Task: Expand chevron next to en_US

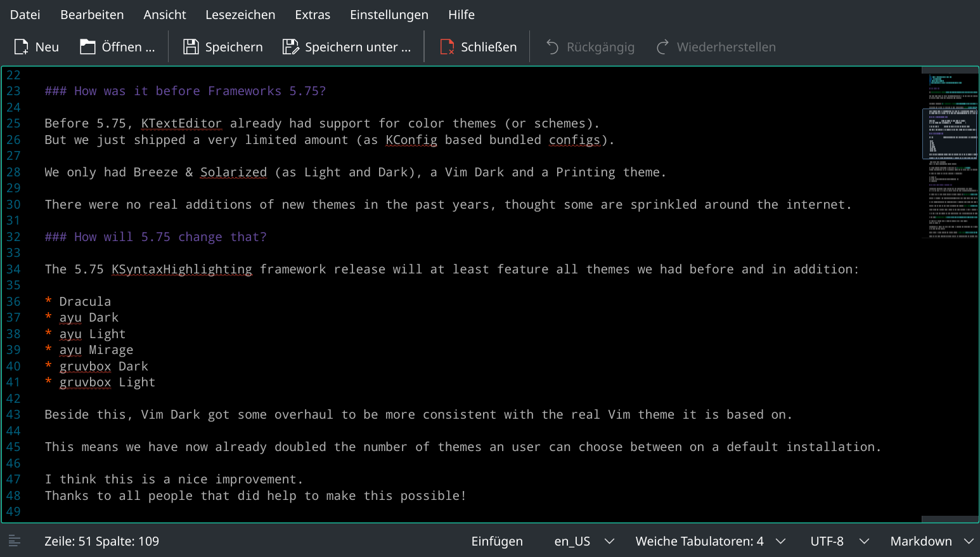Action: tap(609, 541)
